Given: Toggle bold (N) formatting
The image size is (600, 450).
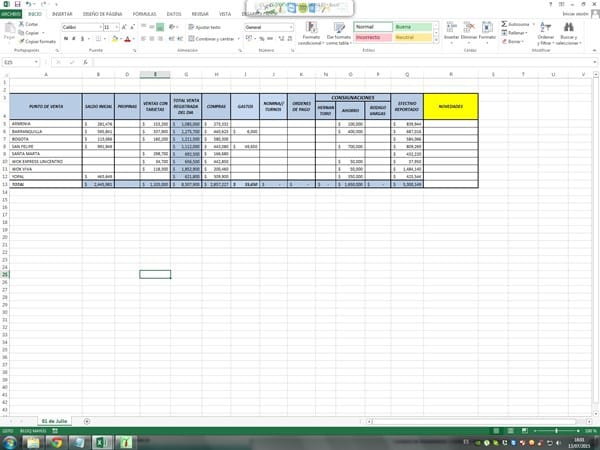Looking at the screenshot, I should pos(66,39).
